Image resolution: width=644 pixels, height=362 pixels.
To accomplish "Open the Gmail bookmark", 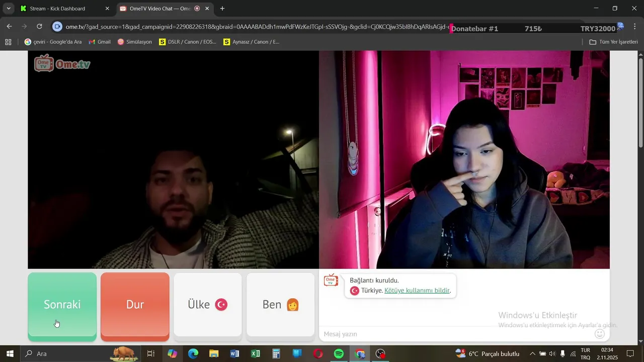I will pos(100,42).
